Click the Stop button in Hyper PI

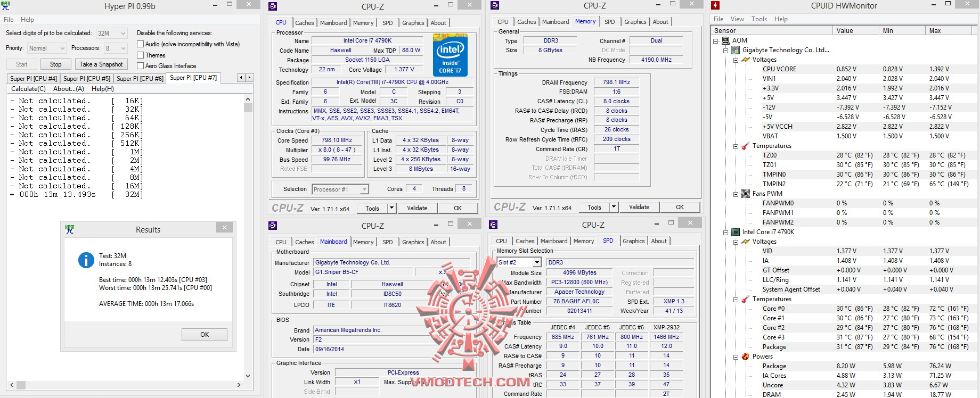point(56,64)
